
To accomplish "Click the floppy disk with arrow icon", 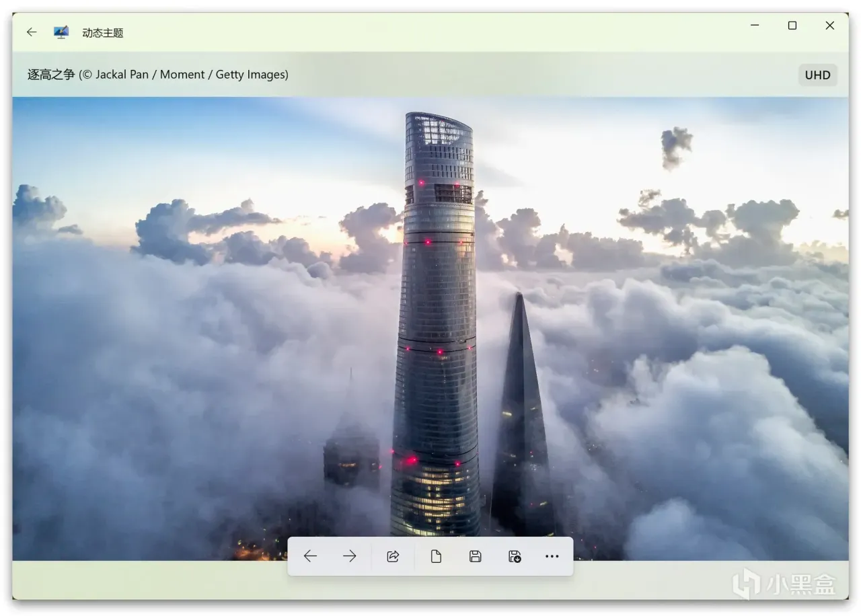I will point(515,556).
